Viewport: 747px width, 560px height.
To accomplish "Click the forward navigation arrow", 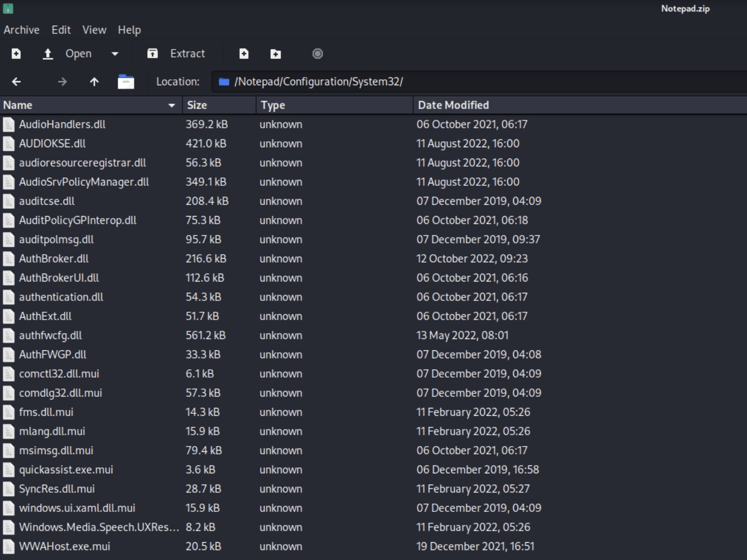I will pos(62,82).
